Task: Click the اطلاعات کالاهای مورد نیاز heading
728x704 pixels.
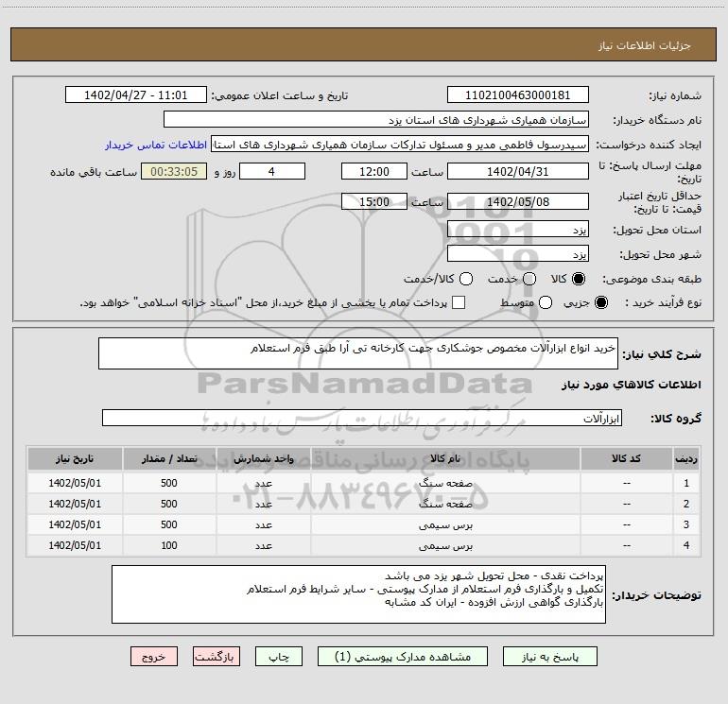Action: [x=631, y=385]
